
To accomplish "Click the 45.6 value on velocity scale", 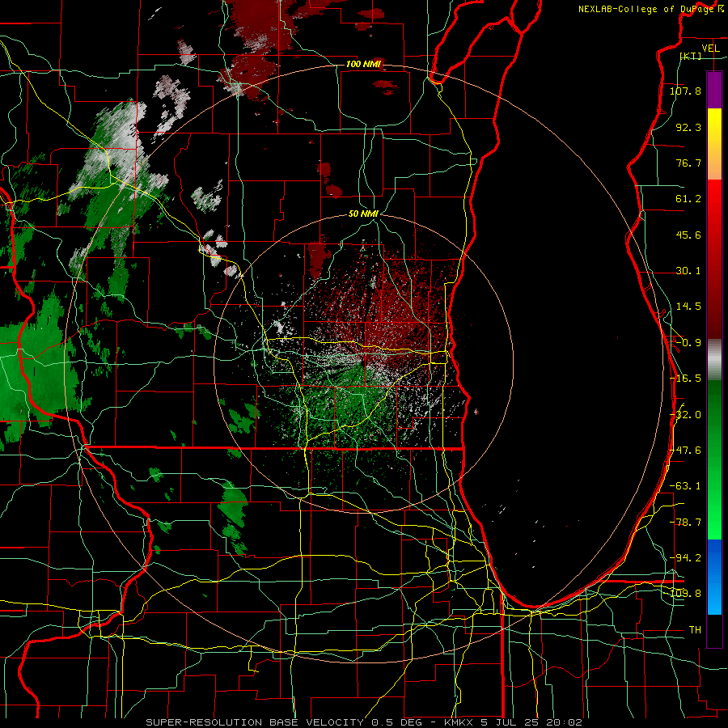I will (688, 235).
